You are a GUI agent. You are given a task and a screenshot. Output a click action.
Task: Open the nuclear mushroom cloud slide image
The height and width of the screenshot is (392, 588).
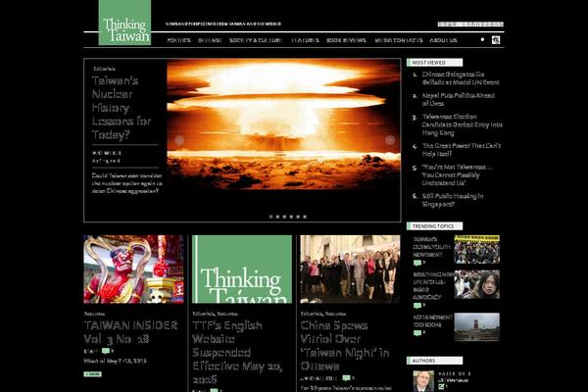[x=283, y=124]
